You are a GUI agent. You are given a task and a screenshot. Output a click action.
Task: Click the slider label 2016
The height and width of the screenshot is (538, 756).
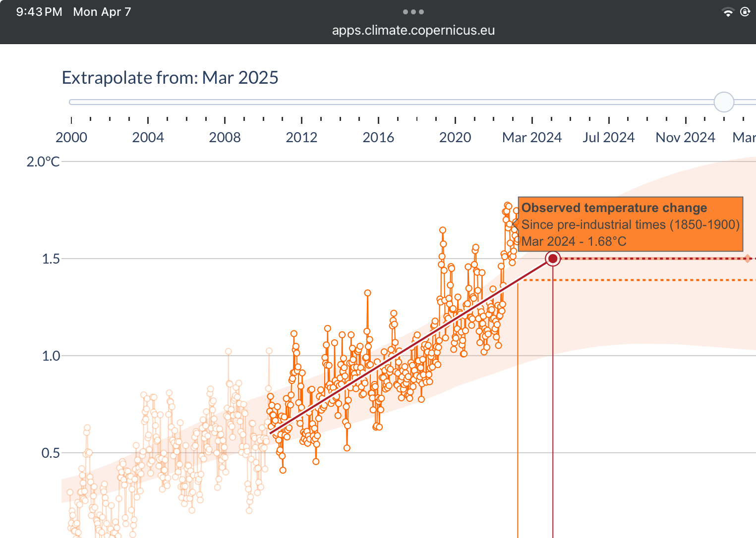(x=378, y=137)
